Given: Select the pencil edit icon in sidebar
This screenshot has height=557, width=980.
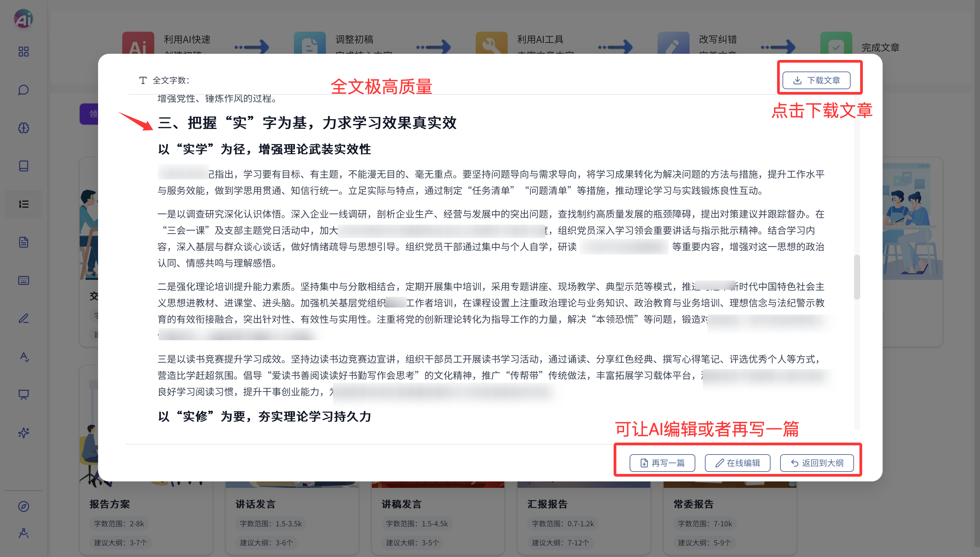Looking at the screenshot, I should 23,318.
